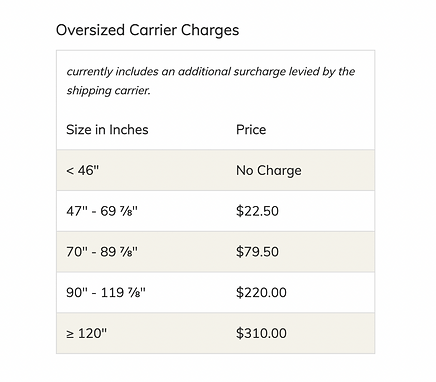Click the < 46" size cell
Image resolution: width=436 pixels, height=382 pixels.
83,170
